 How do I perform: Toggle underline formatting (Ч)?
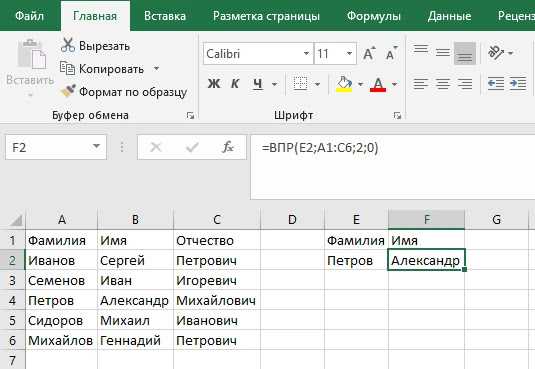pyautogui.click(x=258, y=84)
